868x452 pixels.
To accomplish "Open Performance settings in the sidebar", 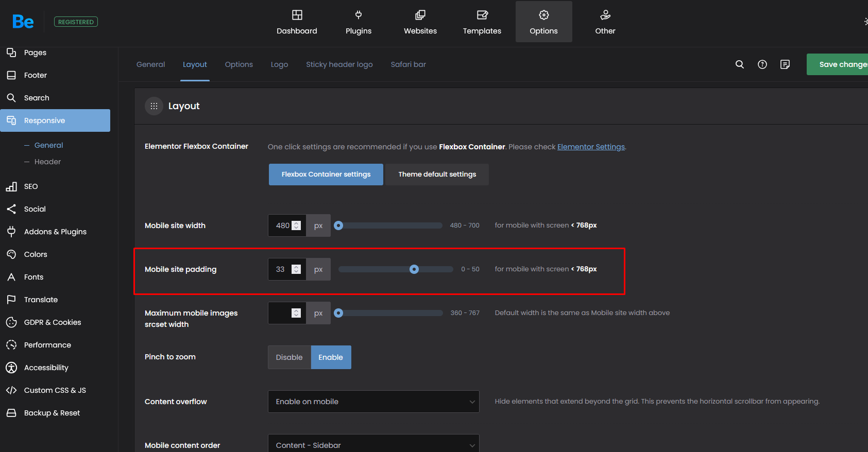I will click(x=55, y=345).
